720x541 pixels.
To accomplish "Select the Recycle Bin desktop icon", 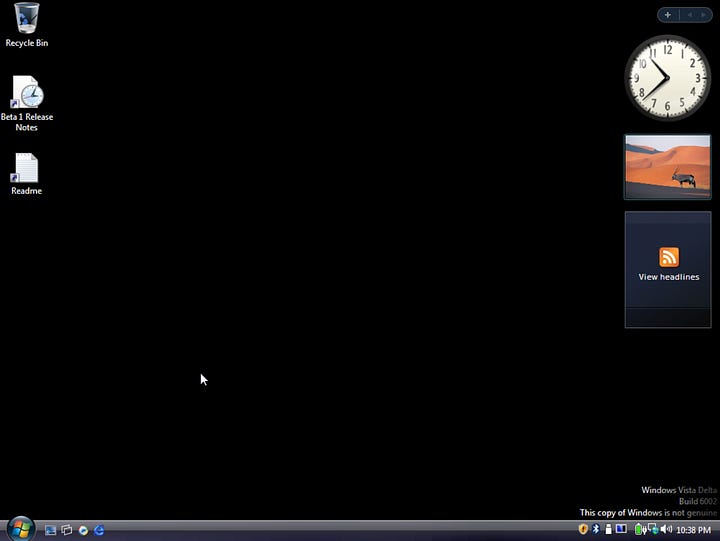I will click(27, 25).
